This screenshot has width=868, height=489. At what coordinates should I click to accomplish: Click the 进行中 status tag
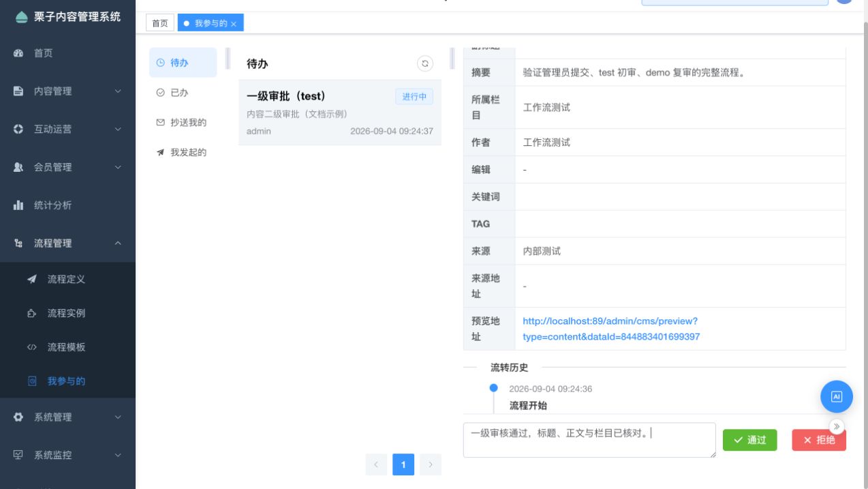[x=414, y=97]
